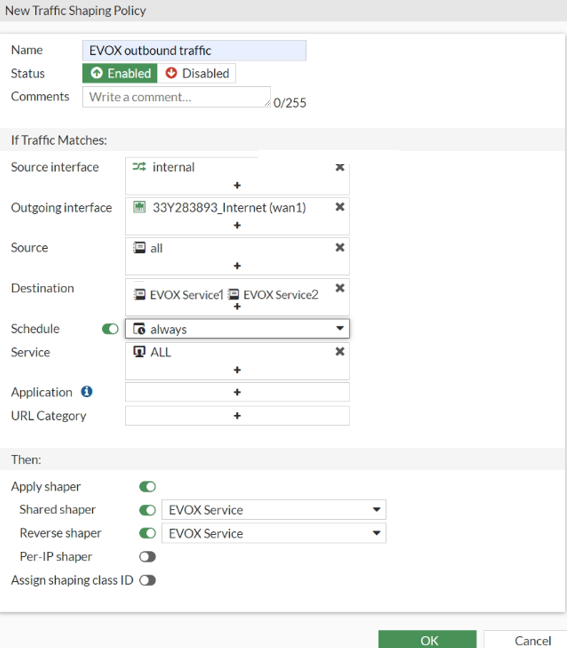This screenshot has height=648, width=569.
Task: Enable the Per-IP shaper toggle
Action: pyautogui.click(x=148, y=557)
